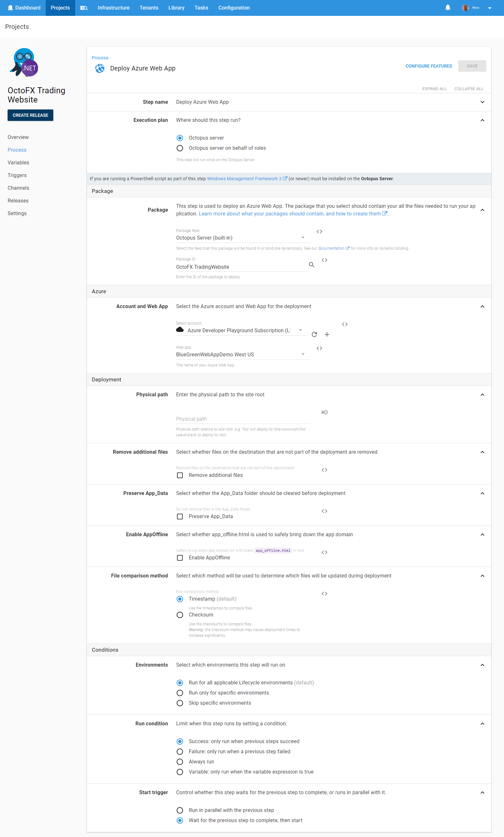
Task: Bind File comparison method to a variable
Action: coord(324,594)
